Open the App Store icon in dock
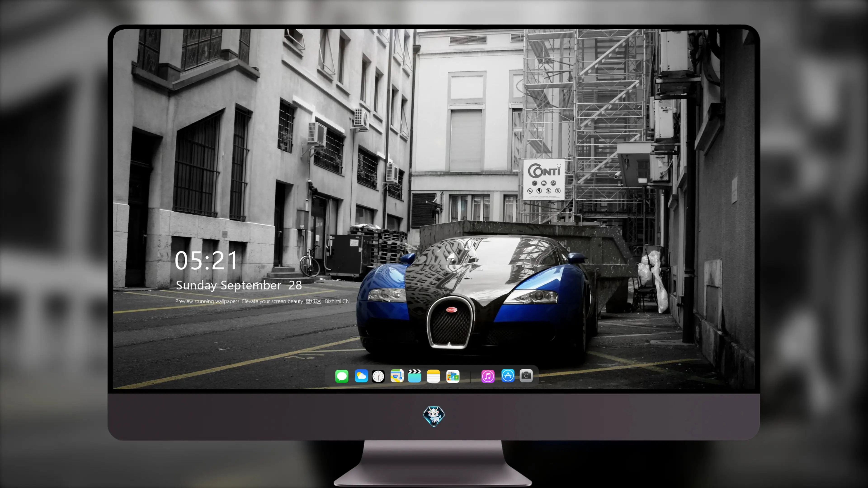Screen dimensions: 868x488 [x=508, y=375]
